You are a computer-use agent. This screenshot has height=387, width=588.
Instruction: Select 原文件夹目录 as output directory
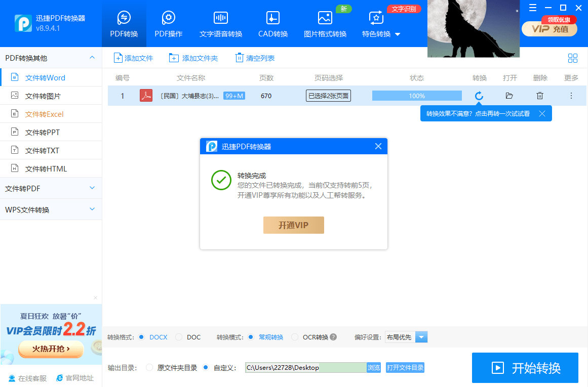point(149,368)
